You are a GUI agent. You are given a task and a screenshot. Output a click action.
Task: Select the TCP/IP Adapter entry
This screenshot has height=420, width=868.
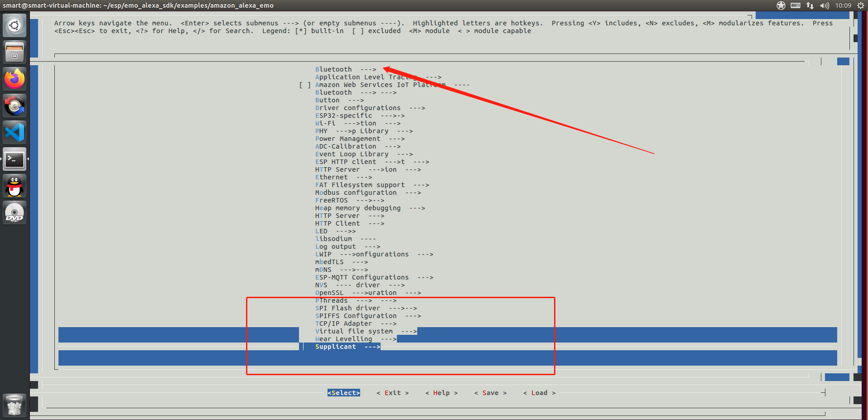coord(356,323)
